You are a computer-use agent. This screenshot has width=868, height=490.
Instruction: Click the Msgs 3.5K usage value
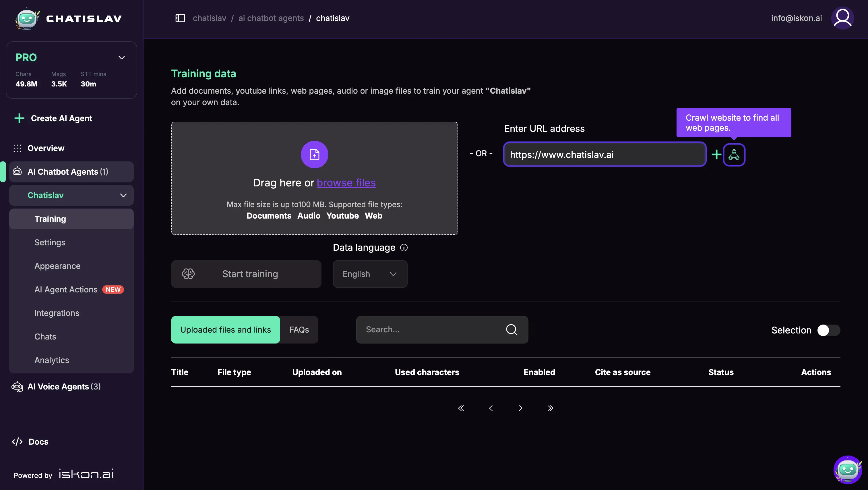tap(59, 84)
